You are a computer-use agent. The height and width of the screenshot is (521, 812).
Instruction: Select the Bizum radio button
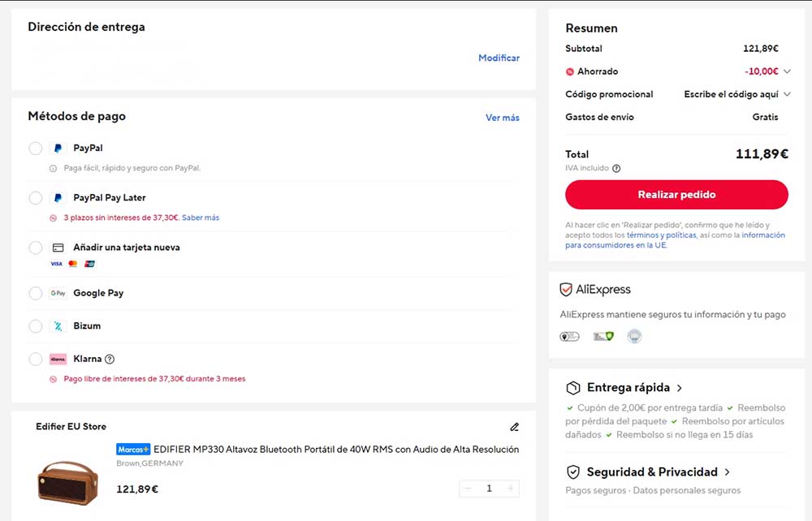point(35,326)
